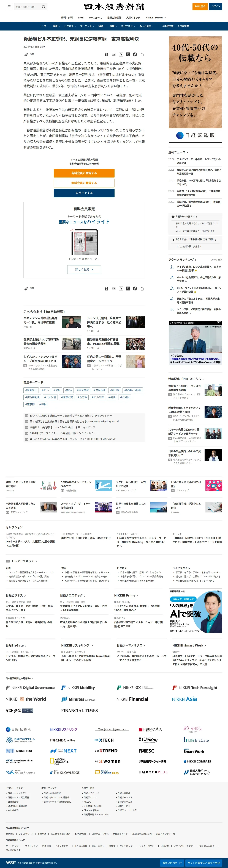Share on X below the membership box

pos(128,289)
